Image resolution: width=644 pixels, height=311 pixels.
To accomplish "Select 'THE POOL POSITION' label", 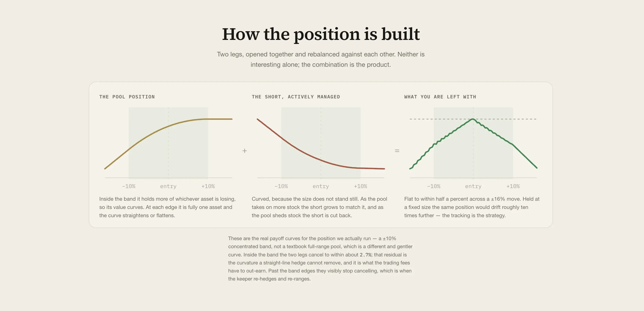I will click(127, 97).
